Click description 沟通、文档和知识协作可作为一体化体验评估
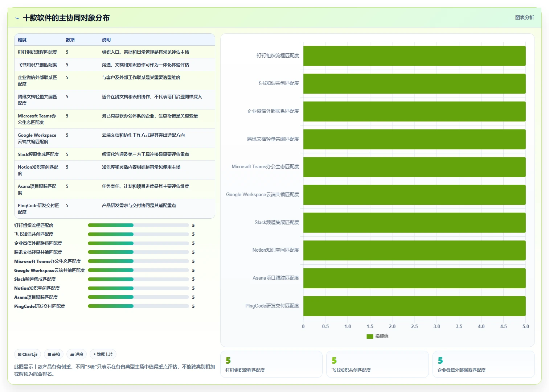Image resolution: width=549 pixels, height=392 pixels. 146,65
